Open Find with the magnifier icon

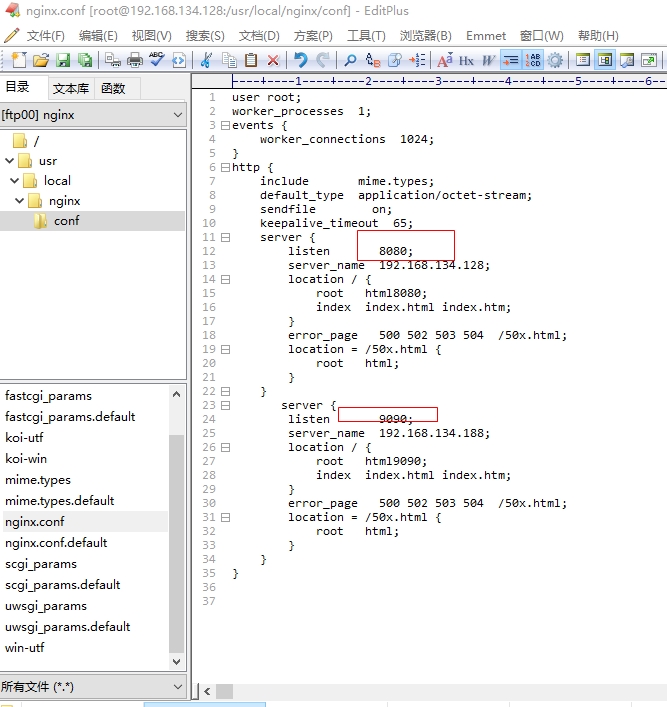[350, 60]
